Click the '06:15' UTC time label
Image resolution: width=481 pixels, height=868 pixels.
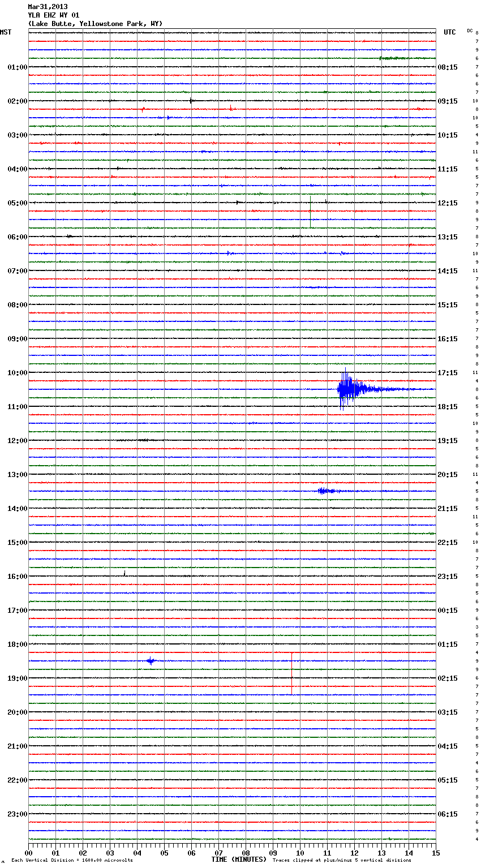pyautogui.click(x=448, y=814)
